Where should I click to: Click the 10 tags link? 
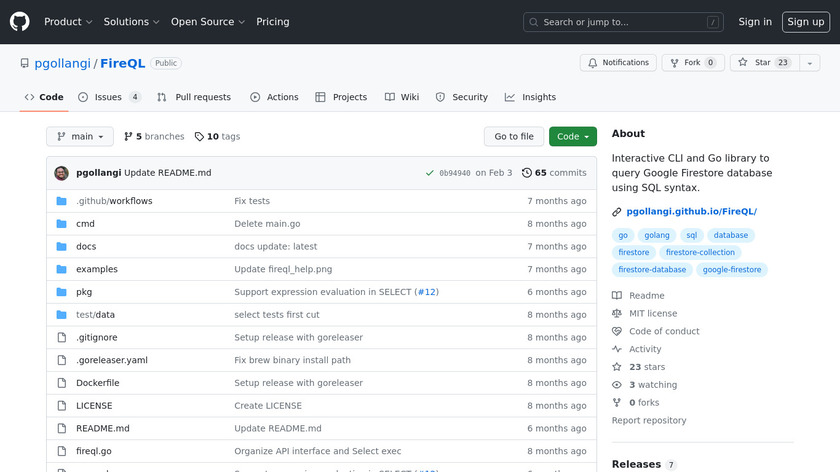click(217, 137)
